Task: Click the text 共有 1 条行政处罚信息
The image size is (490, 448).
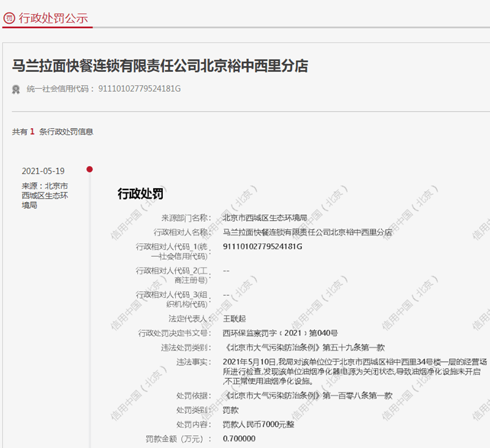Action: pos(53,132)
